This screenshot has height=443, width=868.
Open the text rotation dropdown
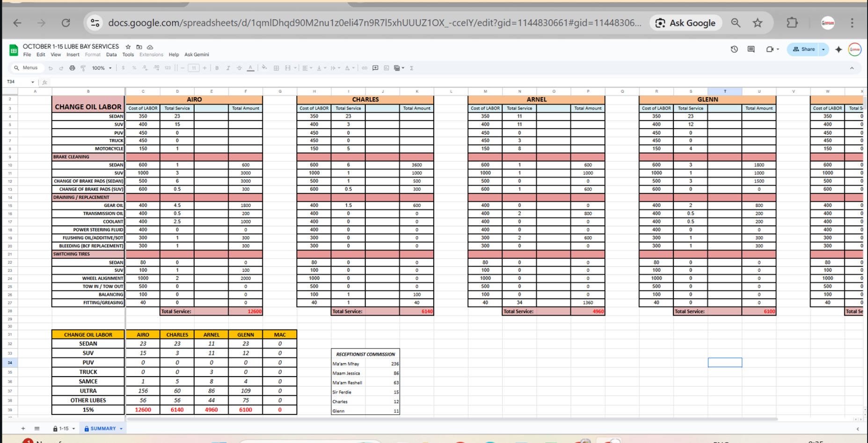350,68
